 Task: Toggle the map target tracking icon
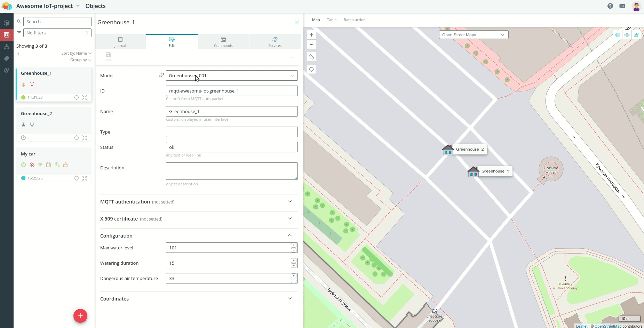pos(618,35)
